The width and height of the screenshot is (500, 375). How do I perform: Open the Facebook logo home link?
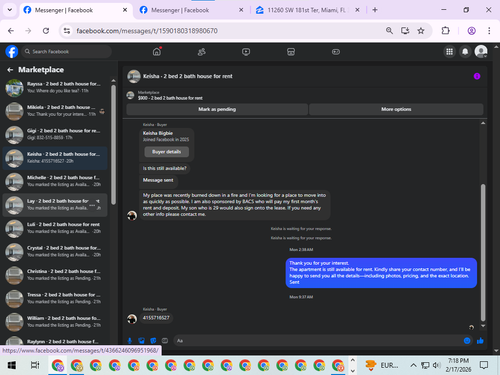[x=12, y=52]
